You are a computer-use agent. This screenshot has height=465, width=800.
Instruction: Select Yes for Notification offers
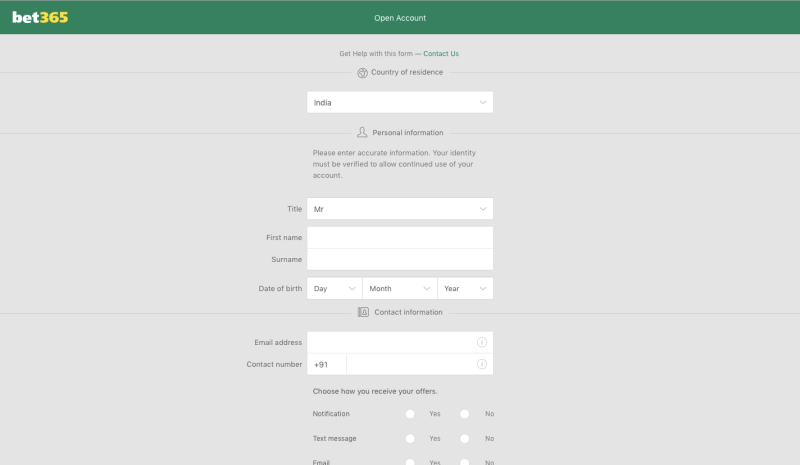[410, 414]
